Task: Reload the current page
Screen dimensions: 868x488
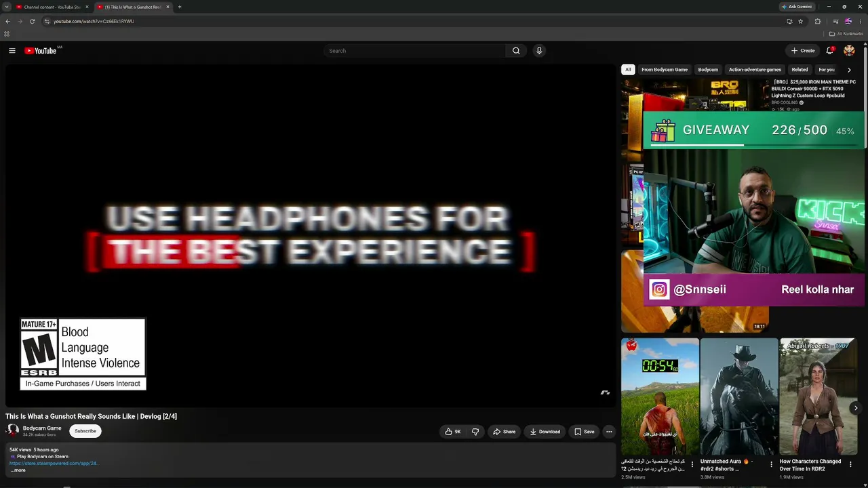Action: coord(32,21)
